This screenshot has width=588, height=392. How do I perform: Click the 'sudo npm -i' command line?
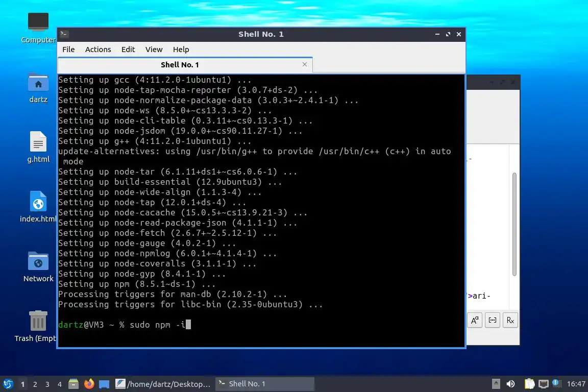tap(124, 325)
